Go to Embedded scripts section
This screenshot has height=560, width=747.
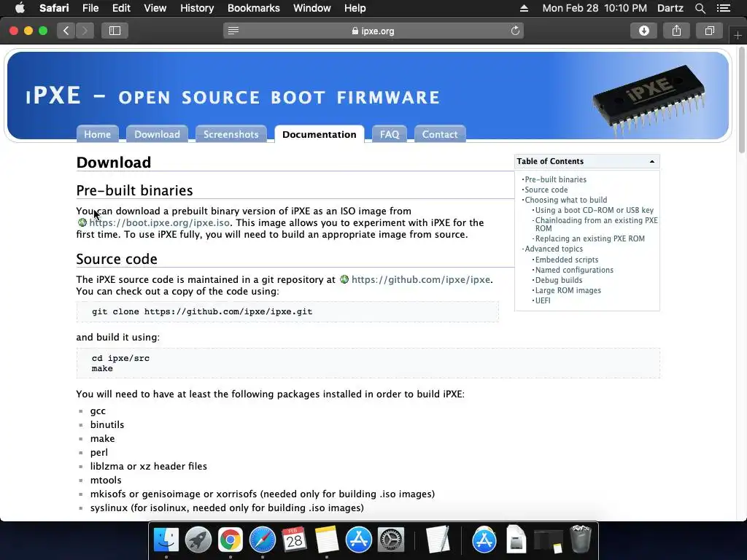tap(566, 260)
